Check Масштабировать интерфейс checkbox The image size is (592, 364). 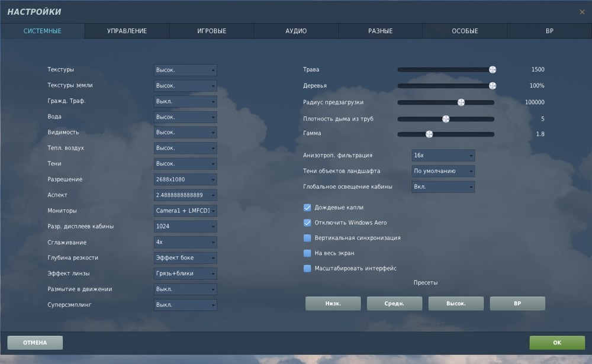307,269
